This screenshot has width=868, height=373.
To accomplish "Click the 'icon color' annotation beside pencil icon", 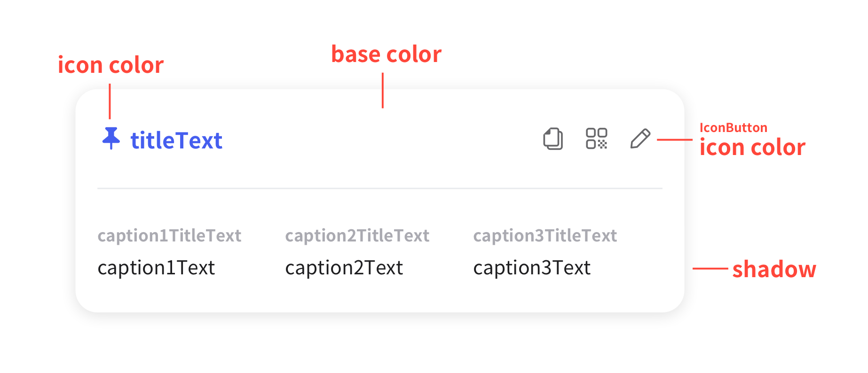I will point(752,147).
